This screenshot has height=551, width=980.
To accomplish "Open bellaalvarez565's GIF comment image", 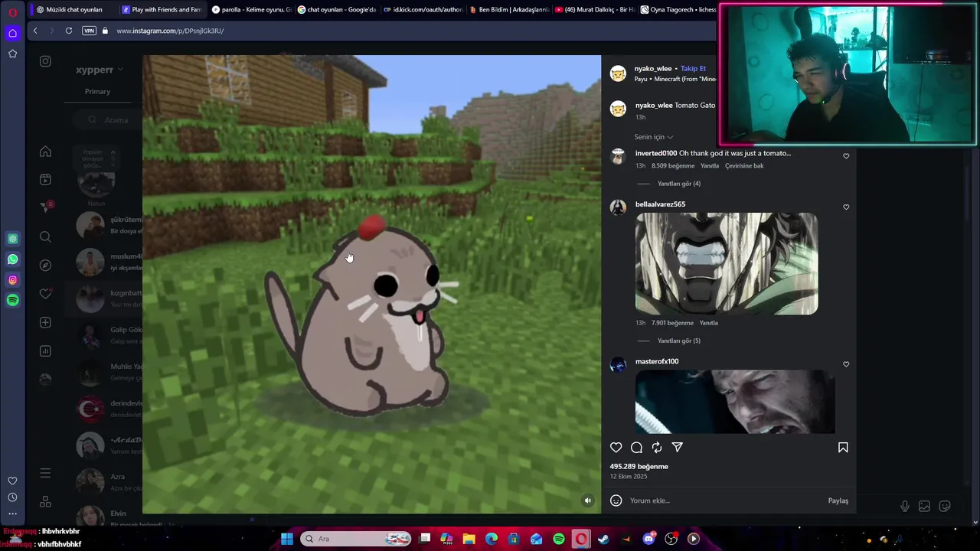I will click(727, 264).
